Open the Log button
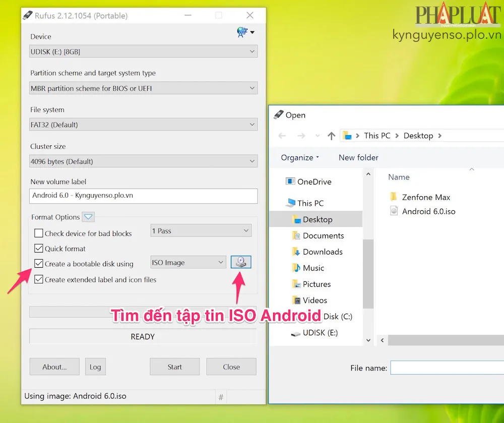Image resolution: width=504 pixels, height=423 pixels. point(95,367)
